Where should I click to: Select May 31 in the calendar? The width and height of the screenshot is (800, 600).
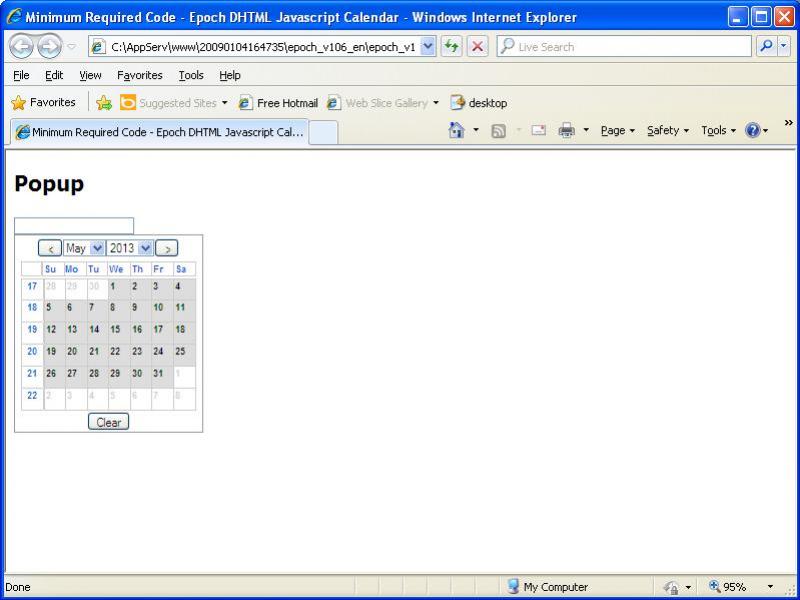coord(162,377)
